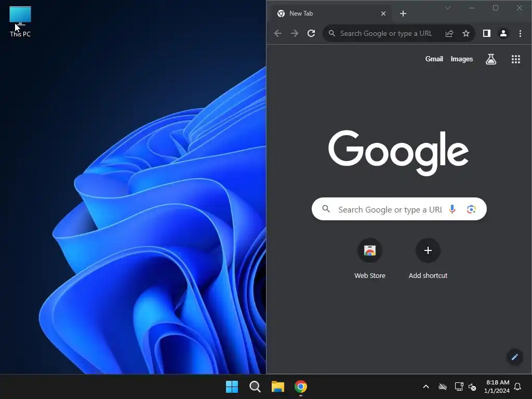
Task: Click magnifier icon in Google search box
Action: [326, 209]
